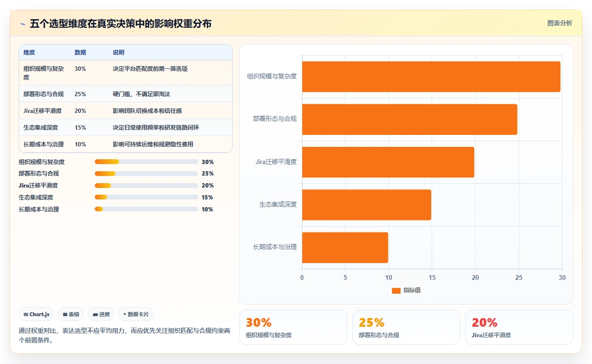Click the 图表分析 label in the header

coord(559,23)
